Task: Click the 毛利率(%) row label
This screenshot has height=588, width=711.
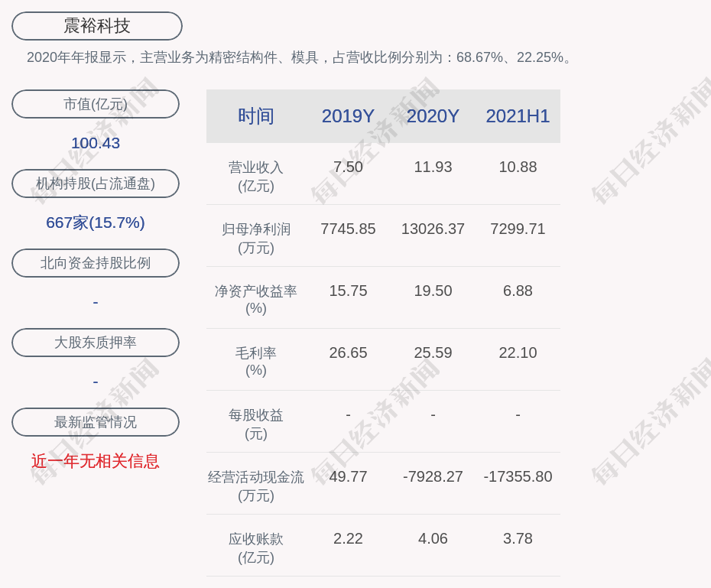Action: pyautogui.click(x=256, y=362)
